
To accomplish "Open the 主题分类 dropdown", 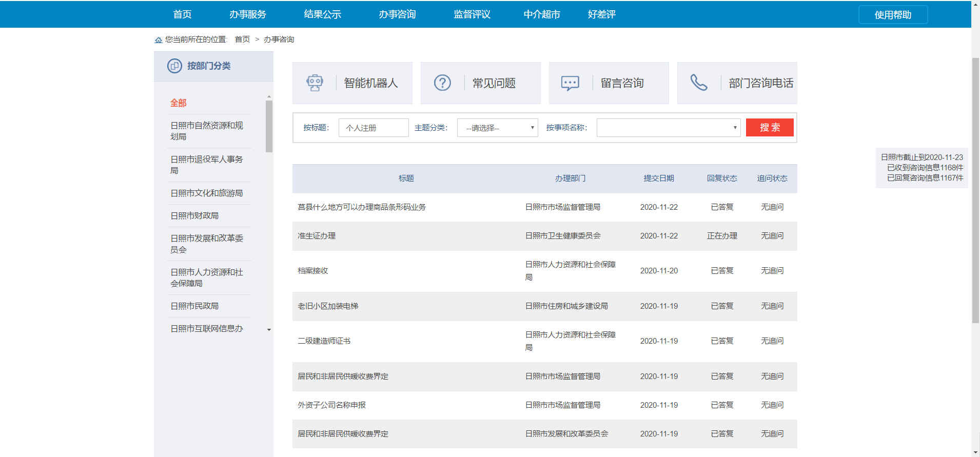I will pos(497,128).
